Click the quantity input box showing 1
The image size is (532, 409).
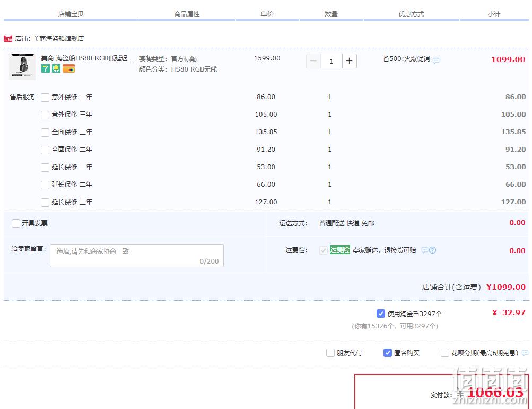point(331,61)
